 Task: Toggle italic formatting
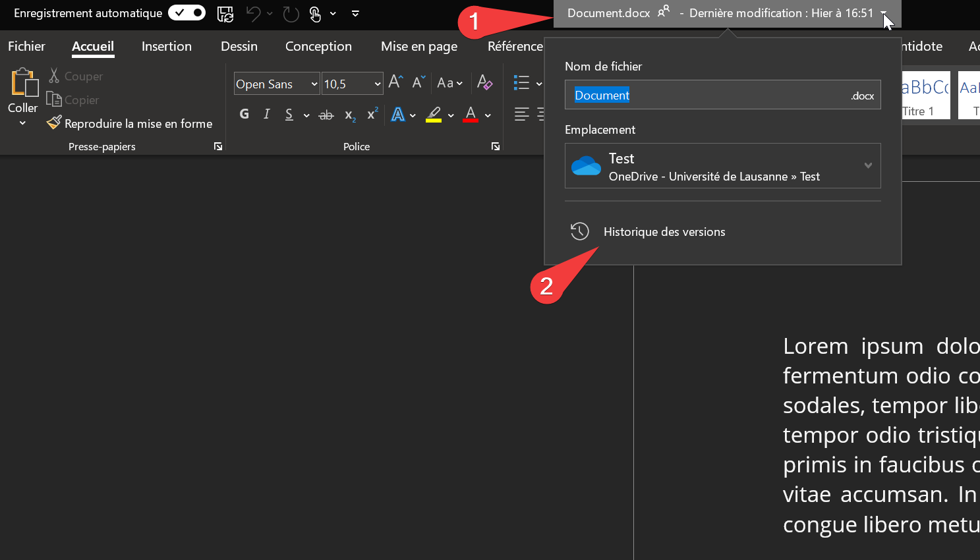point(267,114)
